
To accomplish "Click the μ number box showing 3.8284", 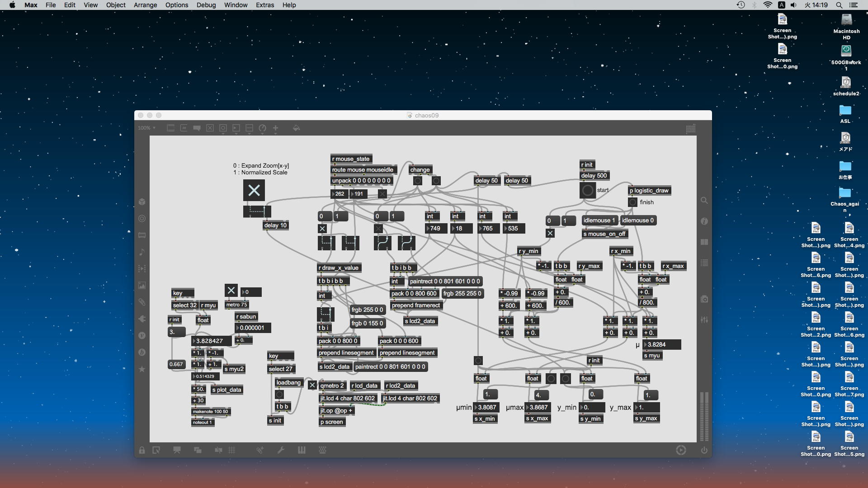I will pyautogui.click(x=661, y=344).
